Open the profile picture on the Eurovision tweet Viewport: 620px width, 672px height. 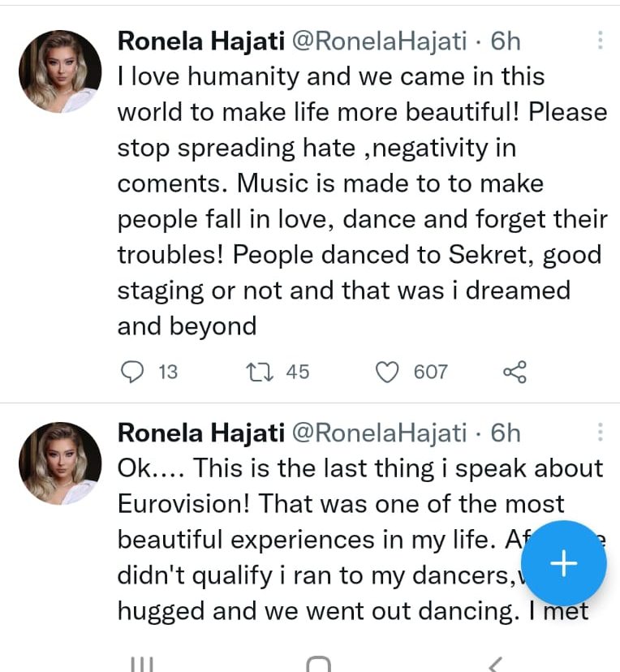tap(60, 463)
